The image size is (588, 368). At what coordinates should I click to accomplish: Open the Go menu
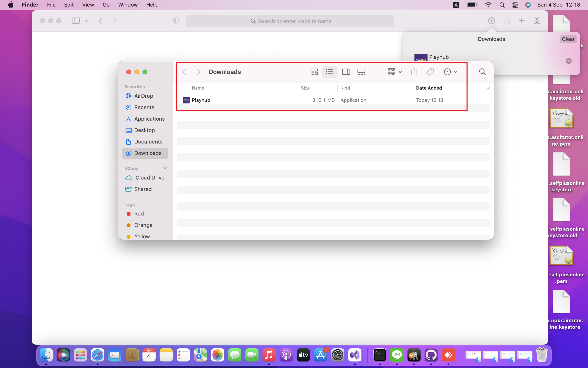106,5
